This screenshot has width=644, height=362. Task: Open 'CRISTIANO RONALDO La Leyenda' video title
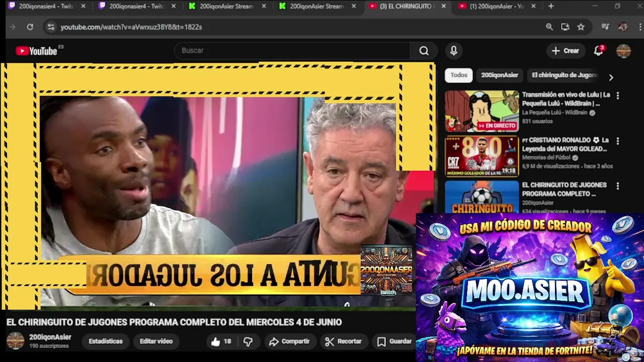[565, 144]
